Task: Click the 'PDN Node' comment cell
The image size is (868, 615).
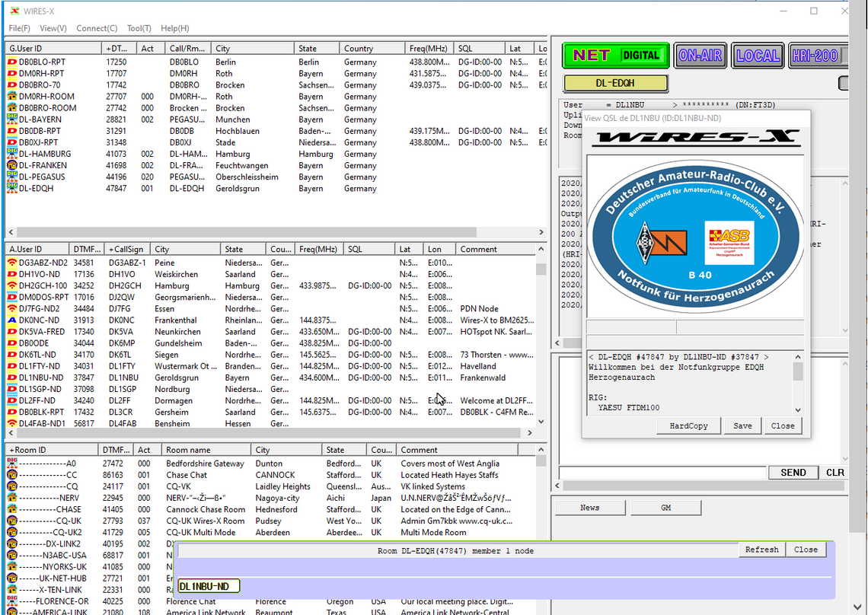Action: click(x=480, y=309)
